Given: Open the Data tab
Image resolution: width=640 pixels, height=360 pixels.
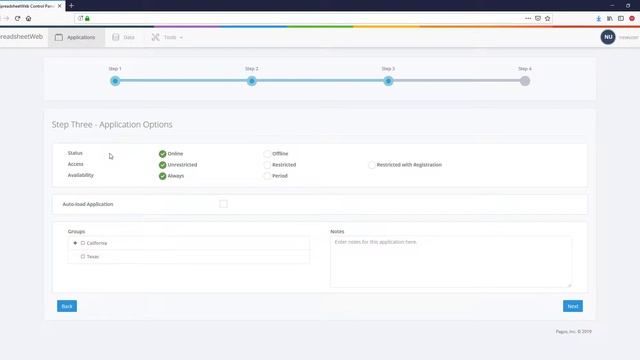Looking at the screenshot, I should click(x=124, y=37).
